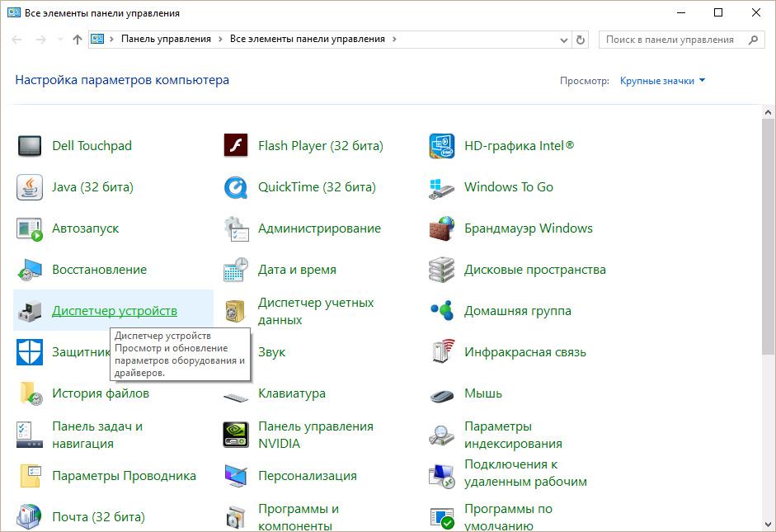Open the Крупные значки view dropdown
This screenshot has height=532, width=776.
pyautogui.click(x=662, y=81)
